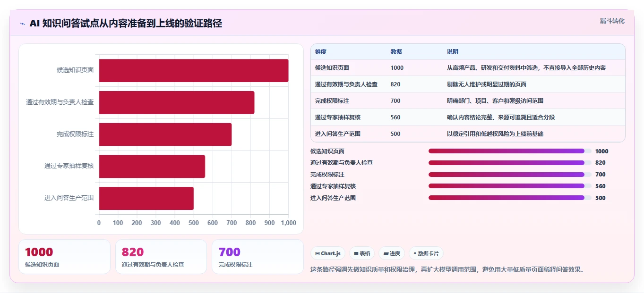This screenshot has width=644, height=293.
Task: Click the 候选知识页面 label in the progress list
Action: [327, 151]
